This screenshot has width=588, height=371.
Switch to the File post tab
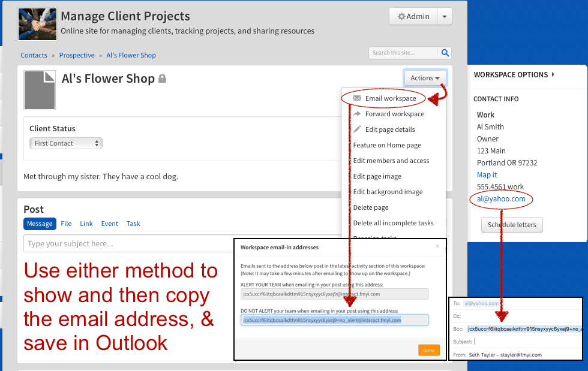coord(66,224)
